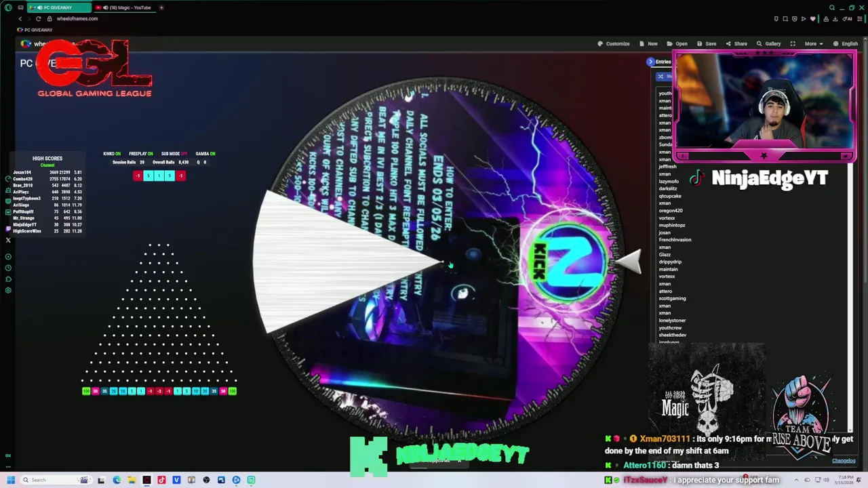This screenshot has height=488, width=868.
Task: Click the player arrow icon in browser toolbar
Action: (x=804, y=18)
